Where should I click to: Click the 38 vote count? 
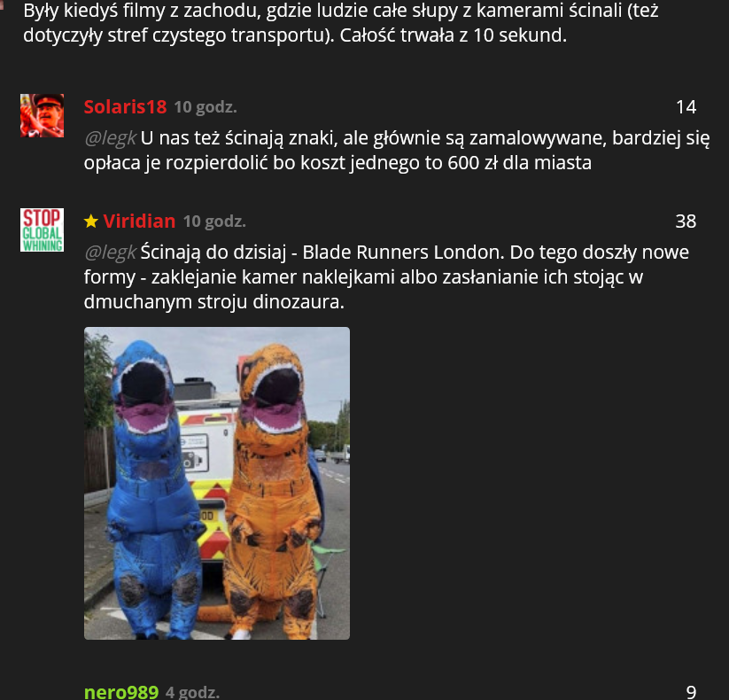coord(686,222)
